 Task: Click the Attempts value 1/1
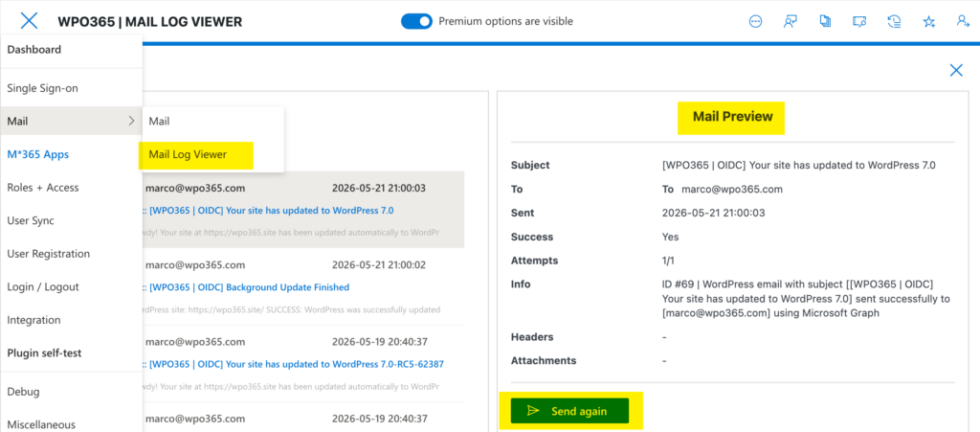(x=668, y=261)
